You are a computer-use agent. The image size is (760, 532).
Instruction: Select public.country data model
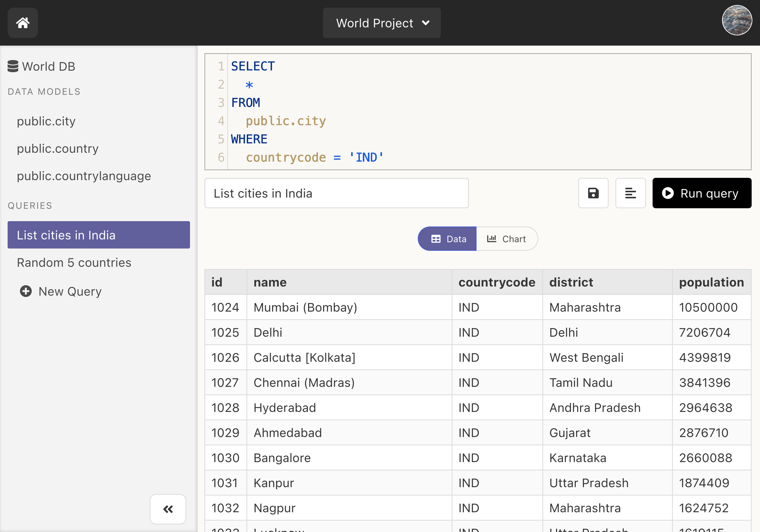(58, 148)
